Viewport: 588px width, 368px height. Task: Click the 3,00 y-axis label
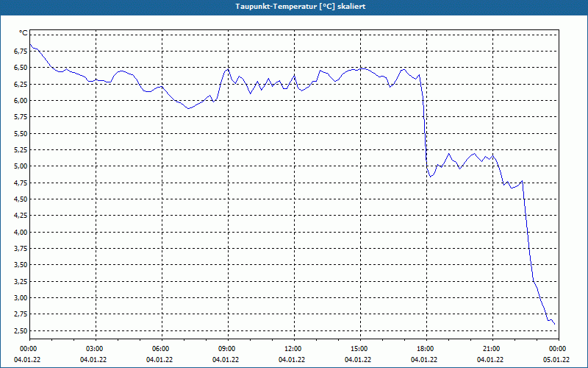pyautogui.click(x=21, y=298)
